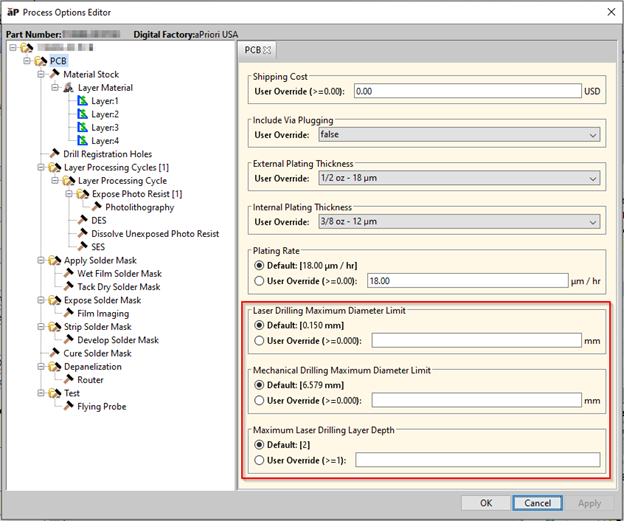Open the Internal Plating Thickness dropdown
Screen dimensions: 624x521
click(x=459, y=221)
